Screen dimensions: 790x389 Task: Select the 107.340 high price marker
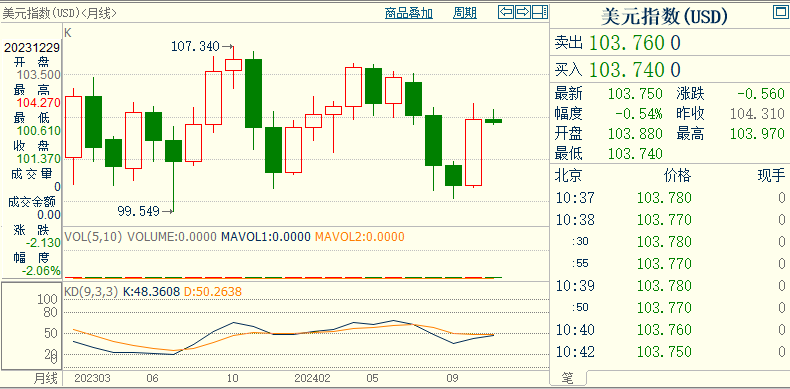[195, 47]
